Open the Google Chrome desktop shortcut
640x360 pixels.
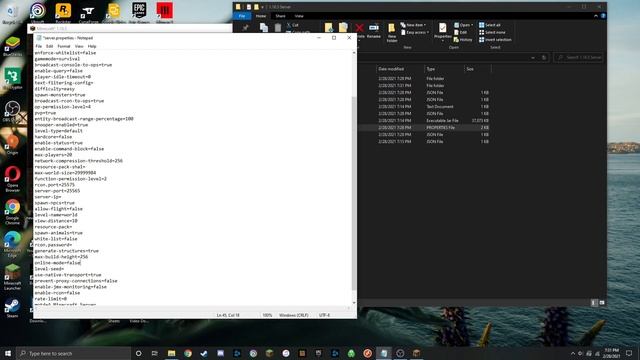[12, 212]
